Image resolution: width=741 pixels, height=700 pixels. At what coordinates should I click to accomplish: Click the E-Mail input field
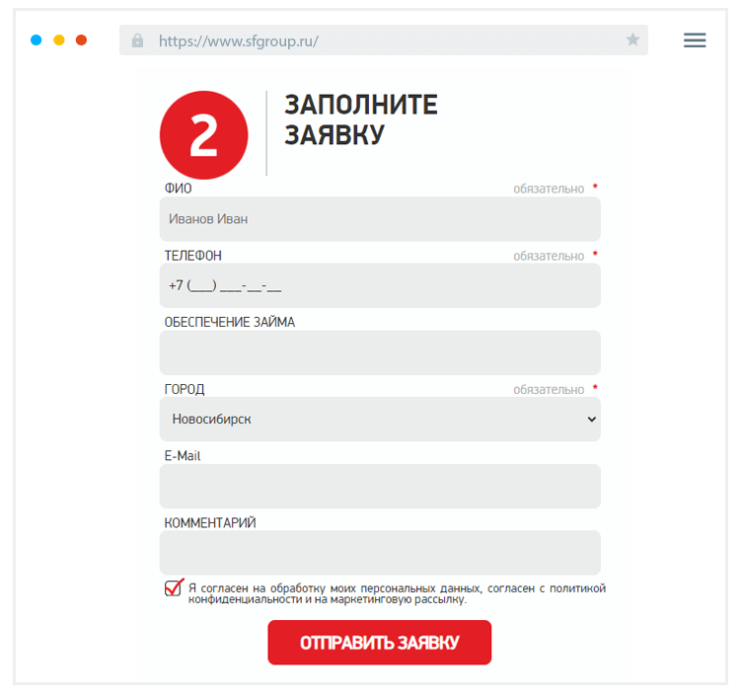[x=380, y=486]
